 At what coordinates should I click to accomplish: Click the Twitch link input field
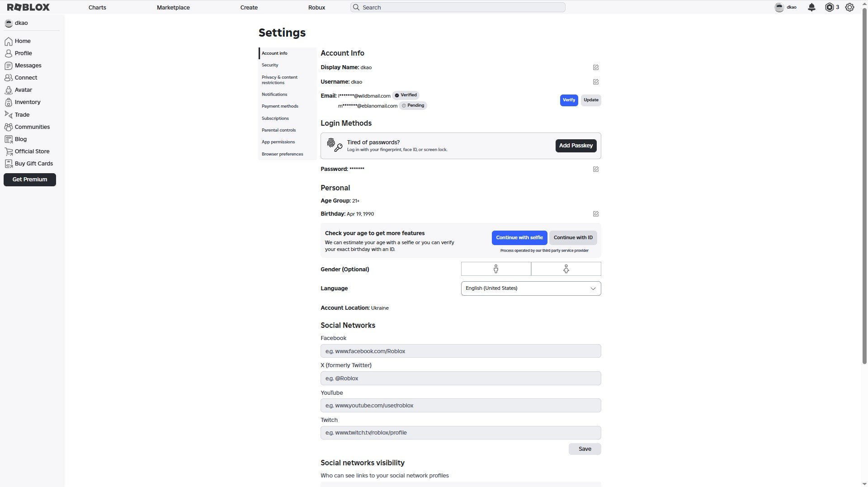point(461,433)
